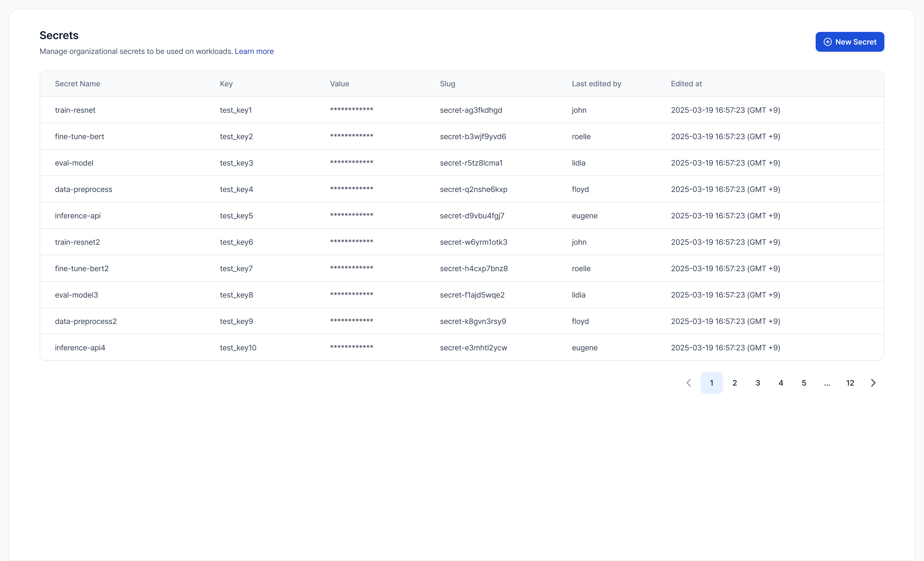Click the test_key1 key cell

click(235, 110)
